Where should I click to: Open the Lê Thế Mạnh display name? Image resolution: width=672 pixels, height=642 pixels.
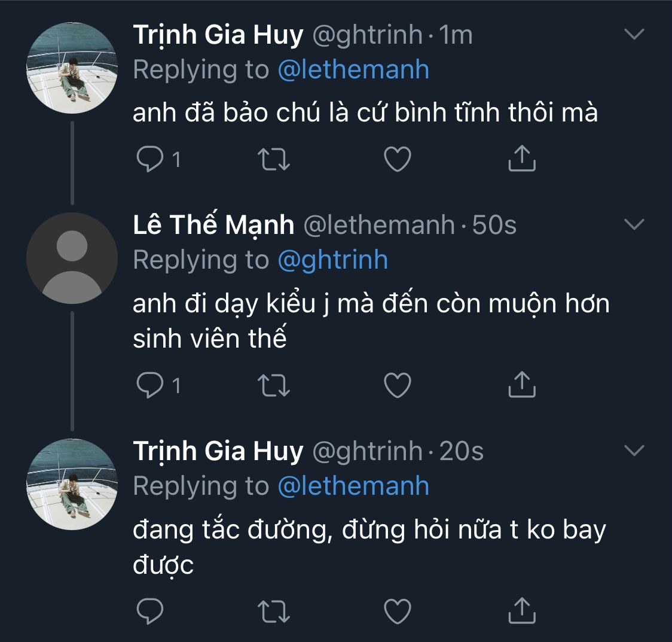coord(213,225)
